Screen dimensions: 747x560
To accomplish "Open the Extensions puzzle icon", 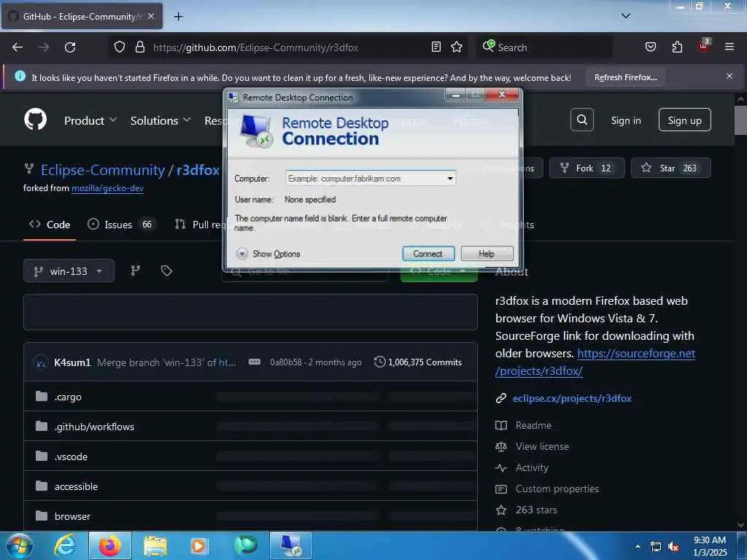I will tap(677, 47).
